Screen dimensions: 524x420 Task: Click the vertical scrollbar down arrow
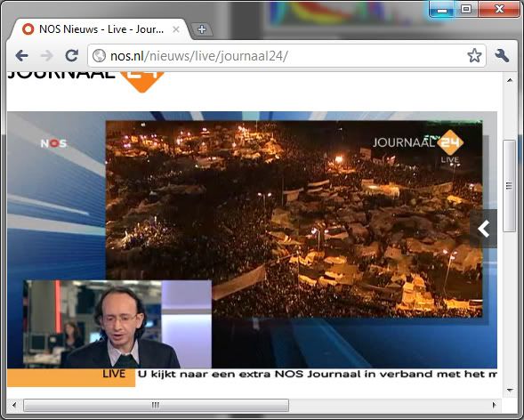[x=510, y=390]
